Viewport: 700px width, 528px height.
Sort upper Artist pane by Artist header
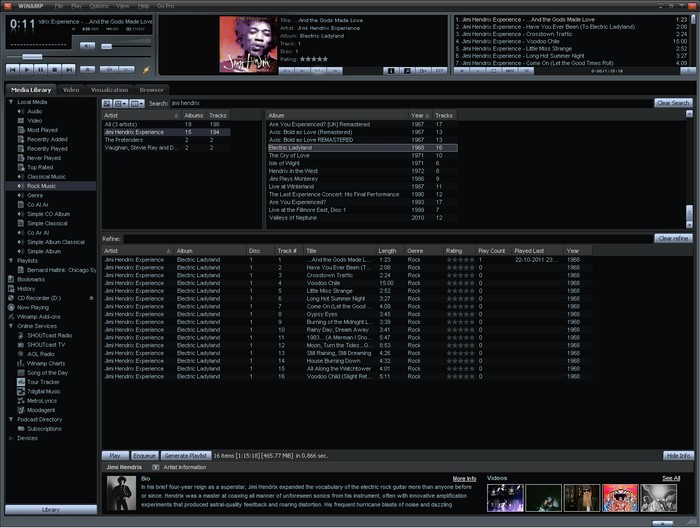click(x=141, y=115)
